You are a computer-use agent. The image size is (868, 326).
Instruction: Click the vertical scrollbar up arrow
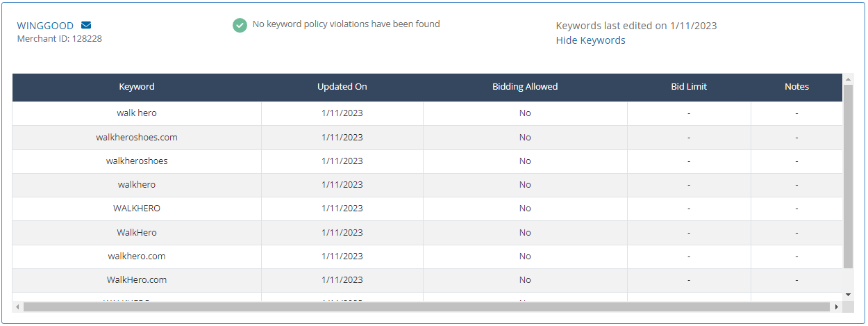(x=848, y=79)
